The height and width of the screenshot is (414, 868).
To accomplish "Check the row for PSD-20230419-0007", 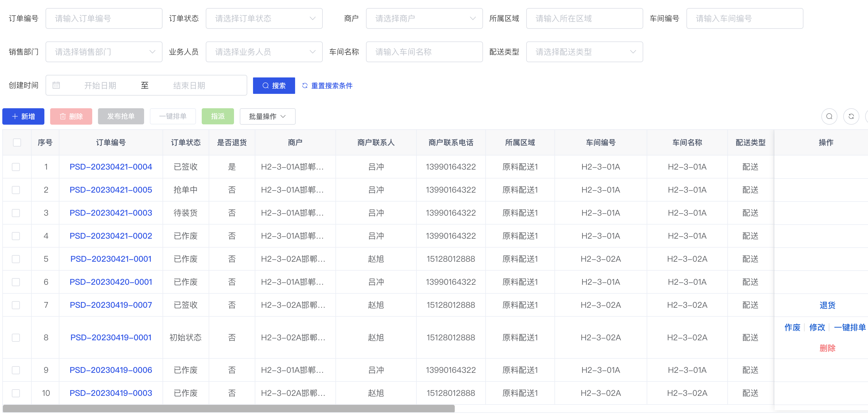I will (16, 305).
